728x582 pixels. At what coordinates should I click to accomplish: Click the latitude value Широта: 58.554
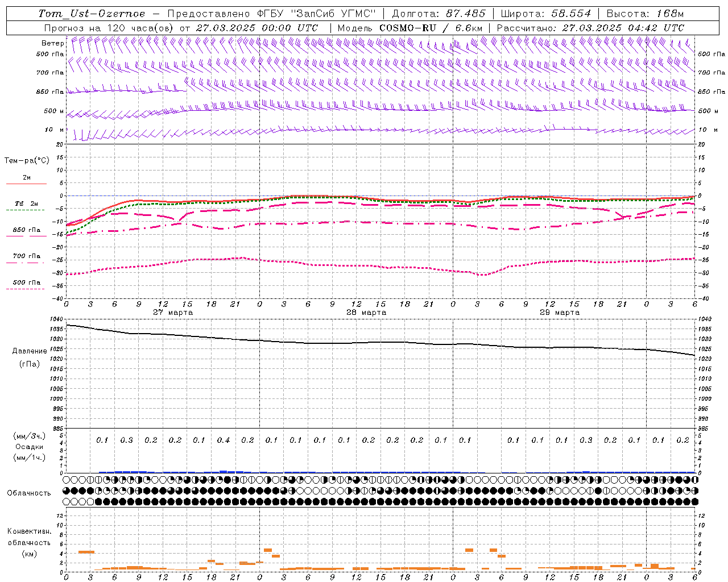[x=546, y=14]
